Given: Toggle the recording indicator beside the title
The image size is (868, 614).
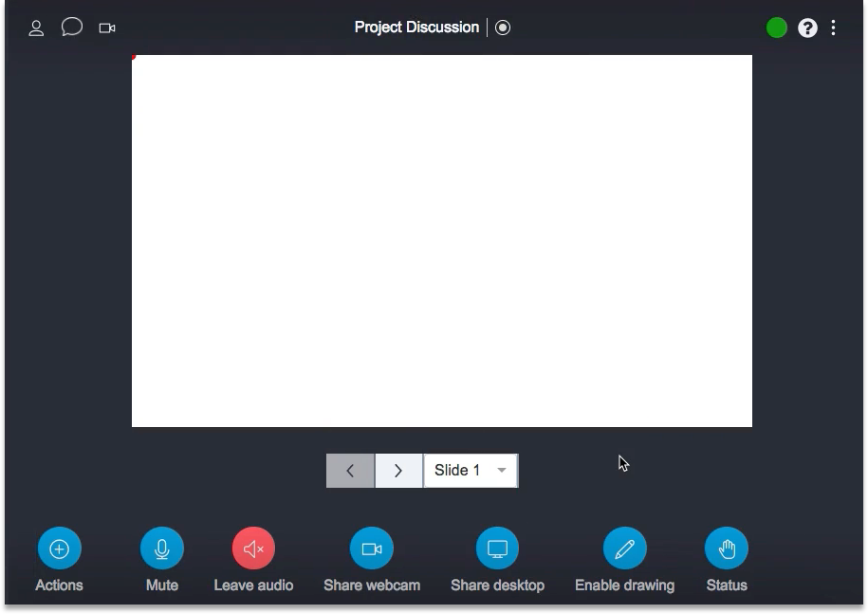Looking at the screenshot, I should click(x=503, y=28).
